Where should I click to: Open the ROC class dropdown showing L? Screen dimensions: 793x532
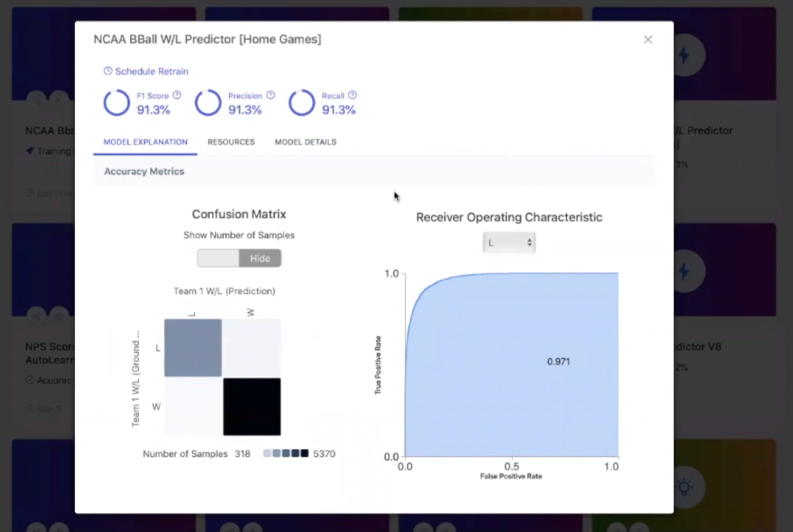click(x=509, y=243)
